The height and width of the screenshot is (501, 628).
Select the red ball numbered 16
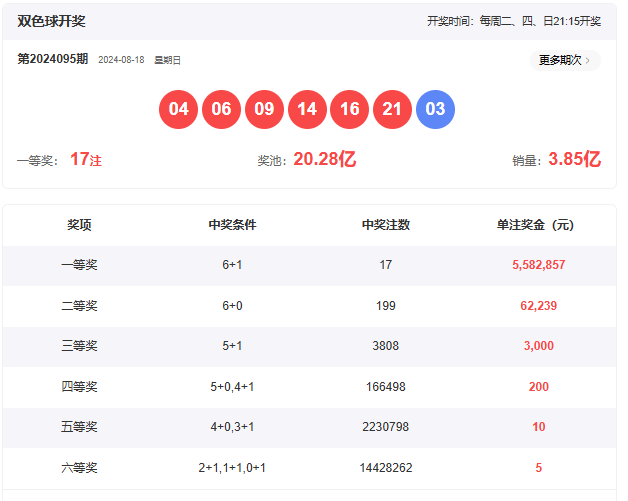350,109
